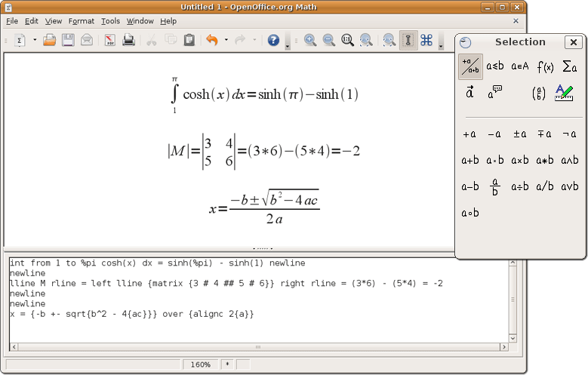Toggle the Formula Cursor button

tap(408, 40)
